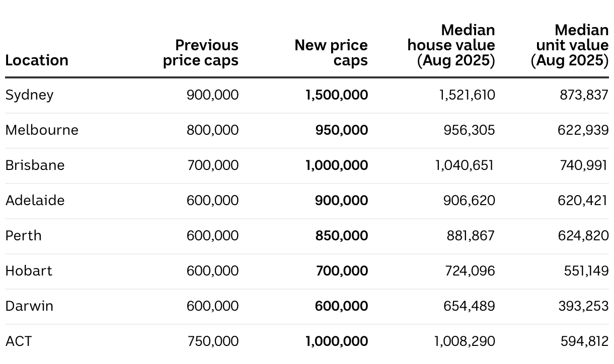This screenshot has height=364, width=614.
Task: Click Darwin's median unit value 393,253
Action: [583, 306]
